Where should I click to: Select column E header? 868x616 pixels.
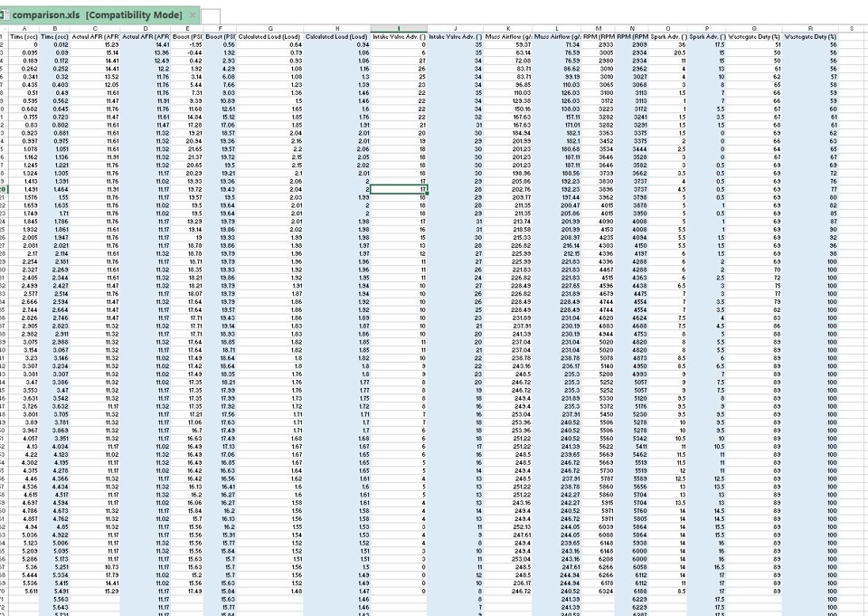pos(188,28)
